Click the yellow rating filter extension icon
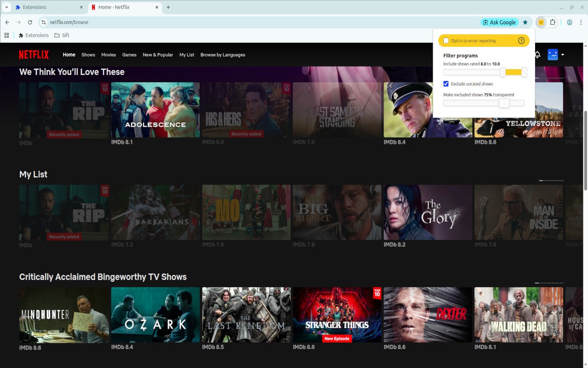The height and width of the screenshot is (368, 588). (541, 22)
